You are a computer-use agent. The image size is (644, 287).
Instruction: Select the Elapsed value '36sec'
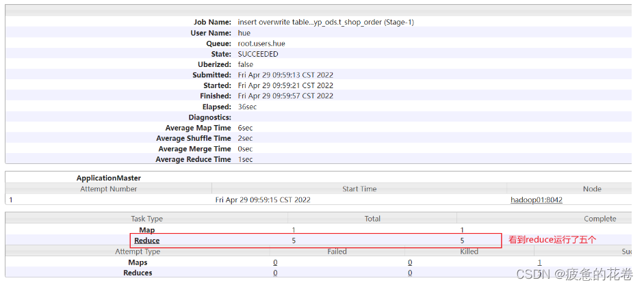point(247,107)
